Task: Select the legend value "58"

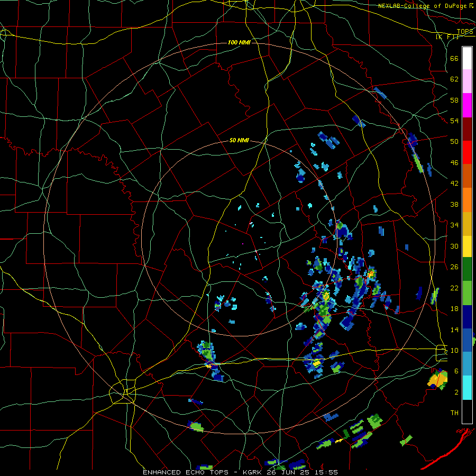Action: coord(454,100)
